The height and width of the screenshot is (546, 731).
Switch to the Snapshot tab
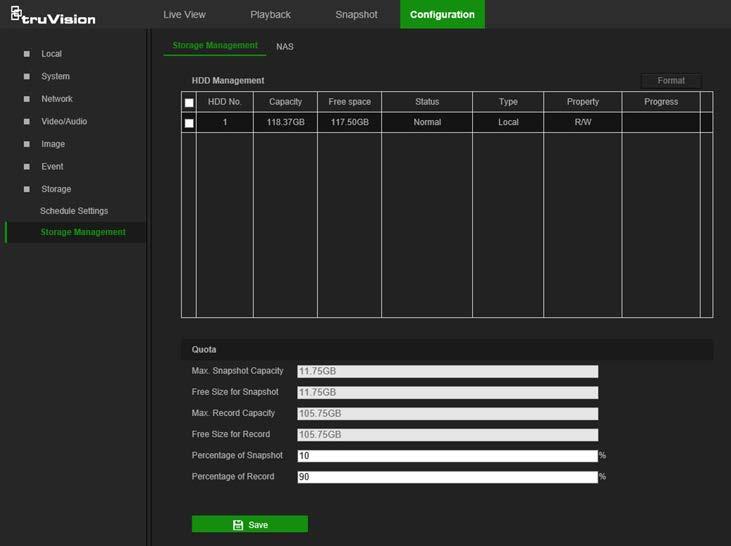pyautogui.click(x=356, y=14)
